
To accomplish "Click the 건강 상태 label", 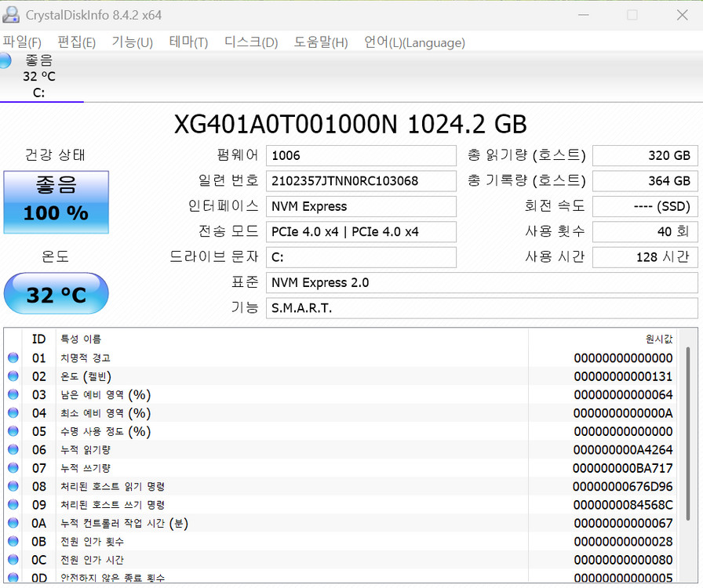I will pos(55,155).
